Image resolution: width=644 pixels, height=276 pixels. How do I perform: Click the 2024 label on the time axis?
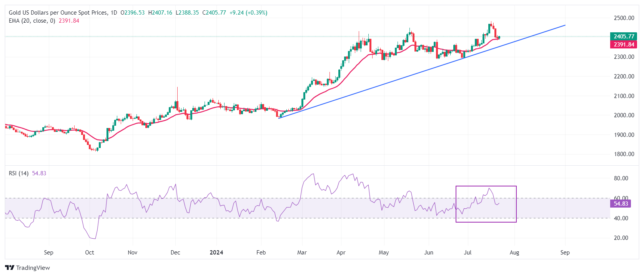coord(216,253)
